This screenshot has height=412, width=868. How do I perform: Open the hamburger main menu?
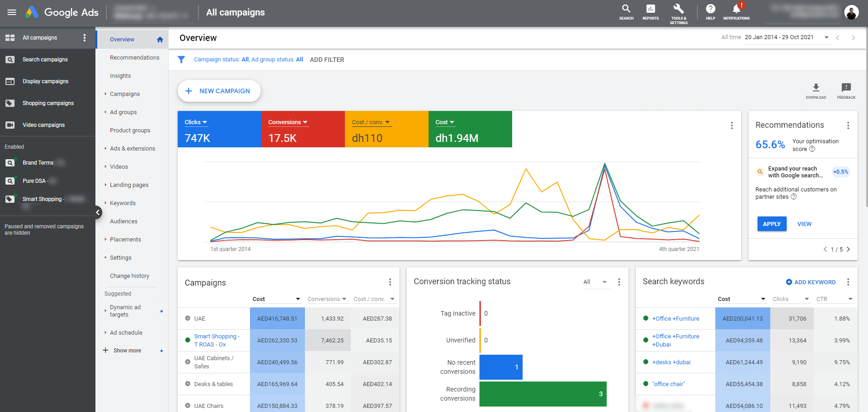(12, 12)
